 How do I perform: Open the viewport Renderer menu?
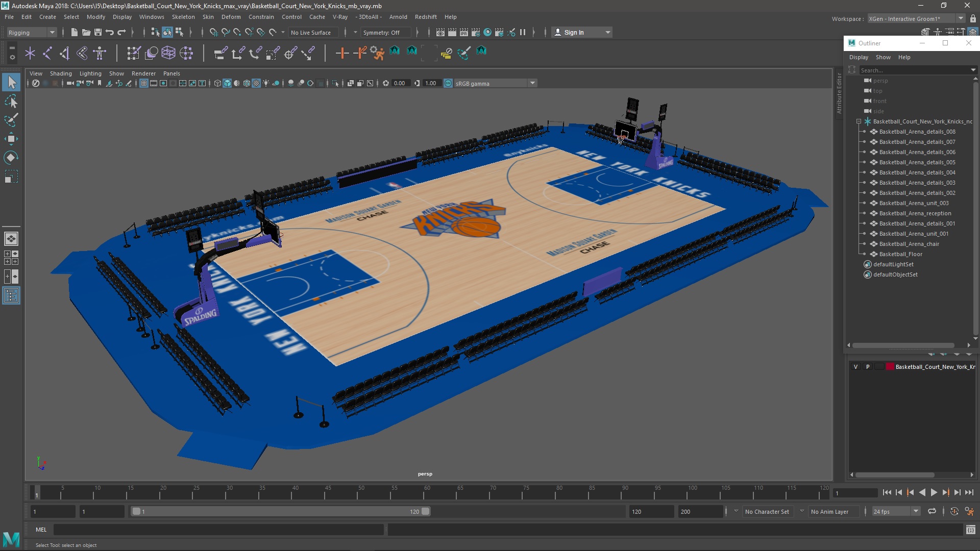tap(143, 73)
